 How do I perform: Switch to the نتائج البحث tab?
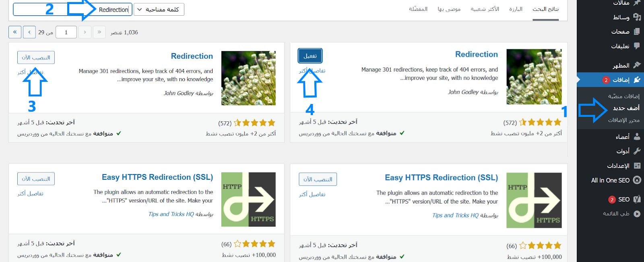click(x=545, y=9)
